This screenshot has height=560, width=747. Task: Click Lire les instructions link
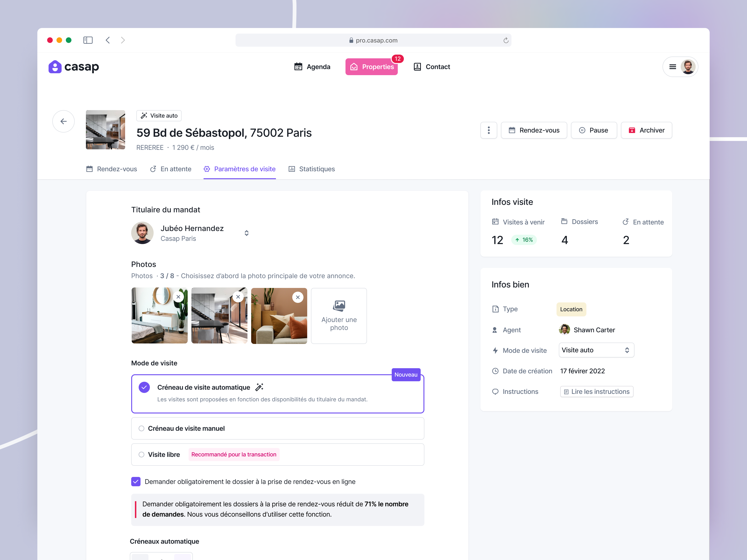[596, 392]
